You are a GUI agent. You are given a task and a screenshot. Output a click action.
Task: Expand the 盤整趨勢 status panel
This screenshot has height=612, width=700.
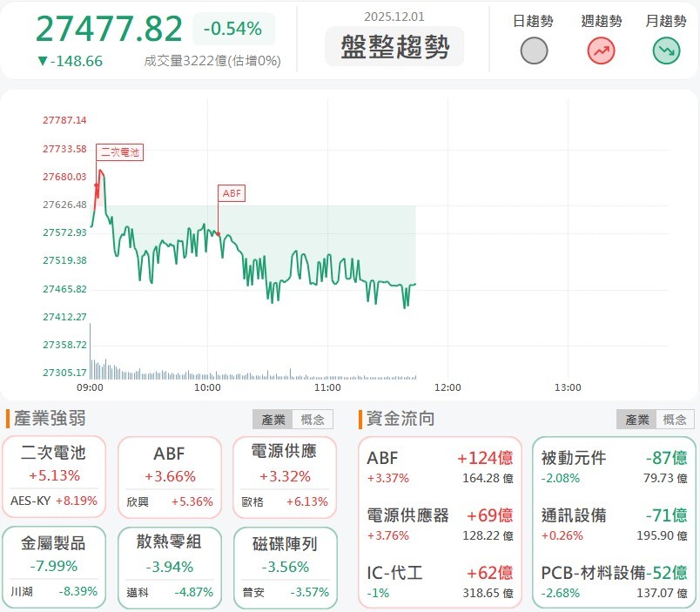coord(396,48)
